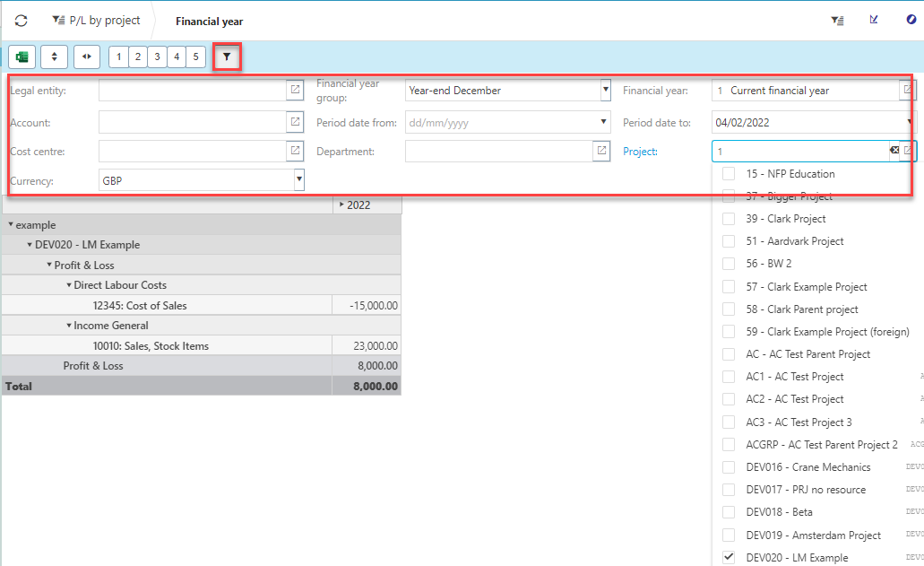Check the 56 - BW 2 checkbox
924x566 pixels.
(729, 264)
